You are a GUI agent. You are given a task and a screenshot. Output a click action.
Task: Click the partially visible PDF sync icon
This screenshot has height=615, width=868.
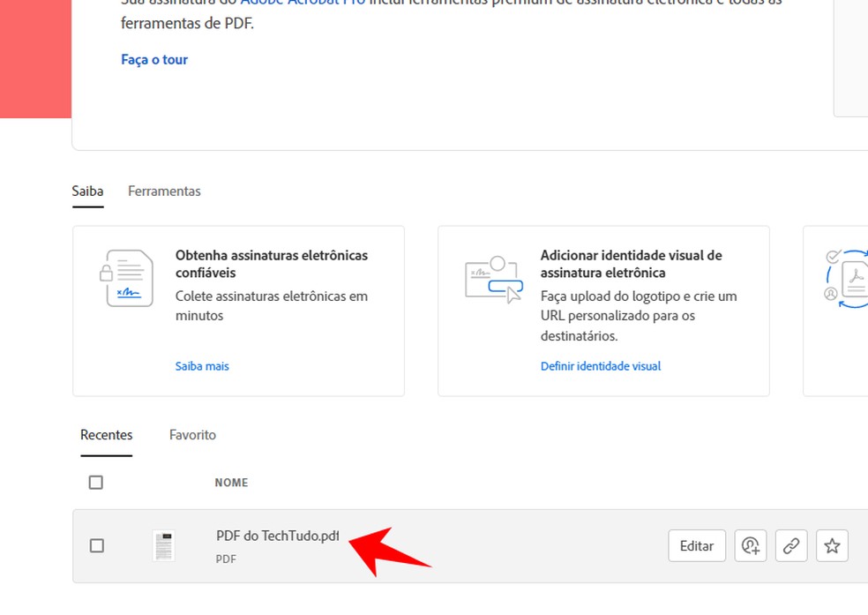(x=845, y=278)
